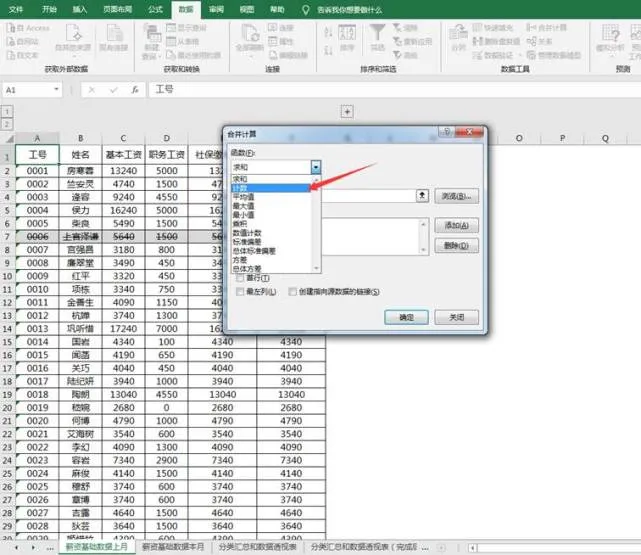Image resolution: width=641 pixels, height=555 pixels.
Task: Click 管理数据模型 (Manage Data Model) icon
Action: [531, 55]
